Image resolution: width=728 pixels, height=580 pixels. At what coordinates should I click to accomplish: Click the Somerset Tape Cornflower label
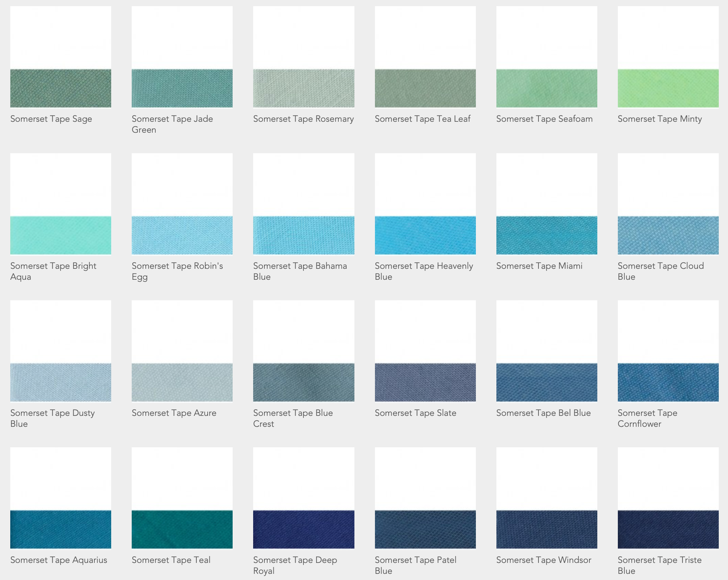[647, 418]
